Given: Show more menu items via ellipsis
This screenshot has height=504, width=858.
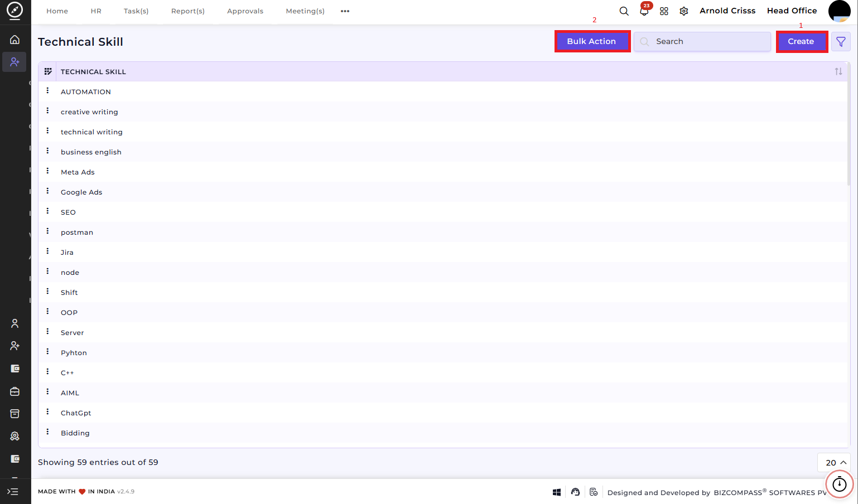Looking at the screenshot, I should [345, 11].
